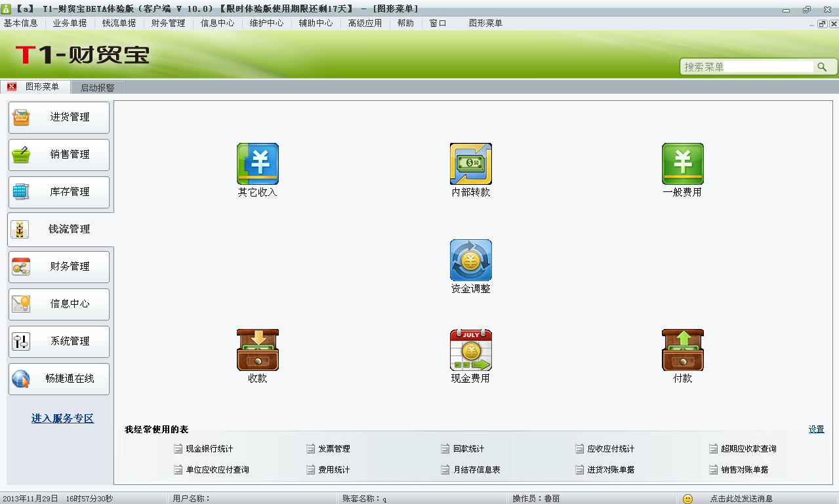Image resolution: width=839 pixels, height=504 pixels.
Task: Follow the 进入服务专区 link
Action: click(x=62, y=418)
